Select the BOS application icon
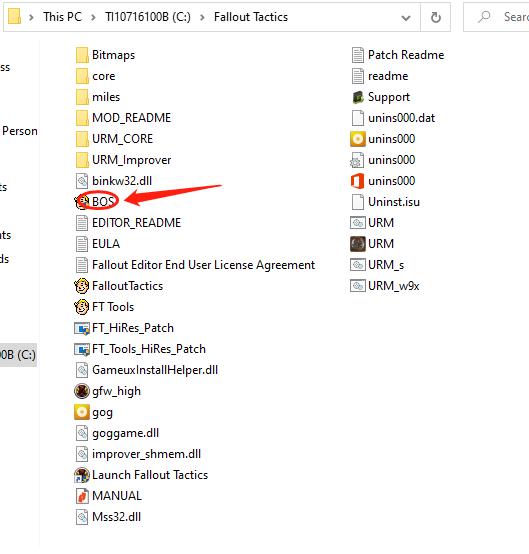This screenshot has width=529, height=554. coord(82,202)
